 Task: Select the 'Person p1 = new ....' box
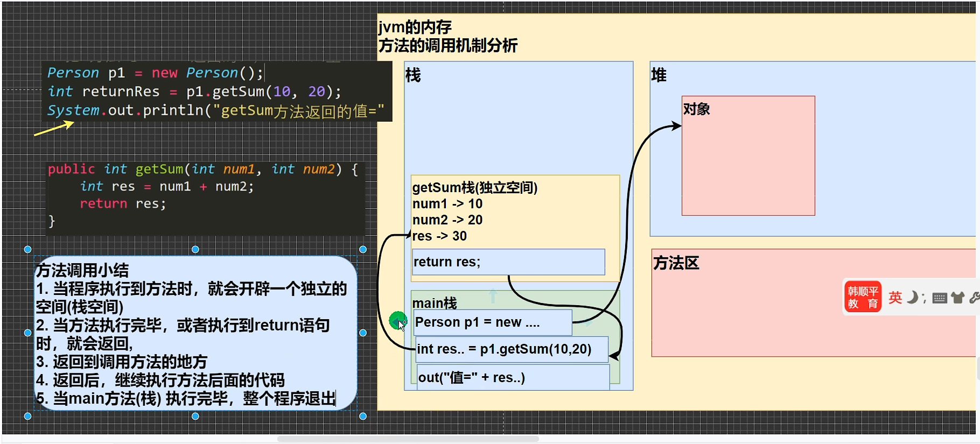[x=493, y=322]
